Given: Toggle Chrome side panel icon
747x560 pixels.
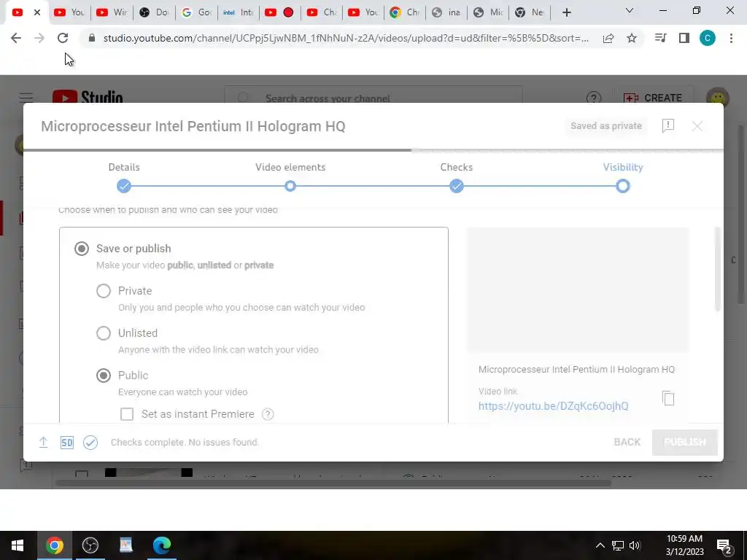Looking at the screenshot, I should pos(684,38).
